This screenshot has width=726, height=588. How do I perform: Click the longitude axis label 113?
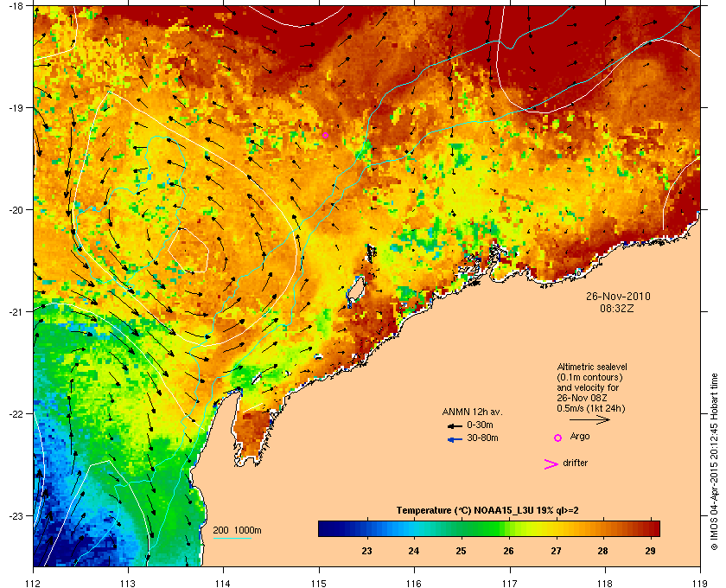click(x=128, y=583)
